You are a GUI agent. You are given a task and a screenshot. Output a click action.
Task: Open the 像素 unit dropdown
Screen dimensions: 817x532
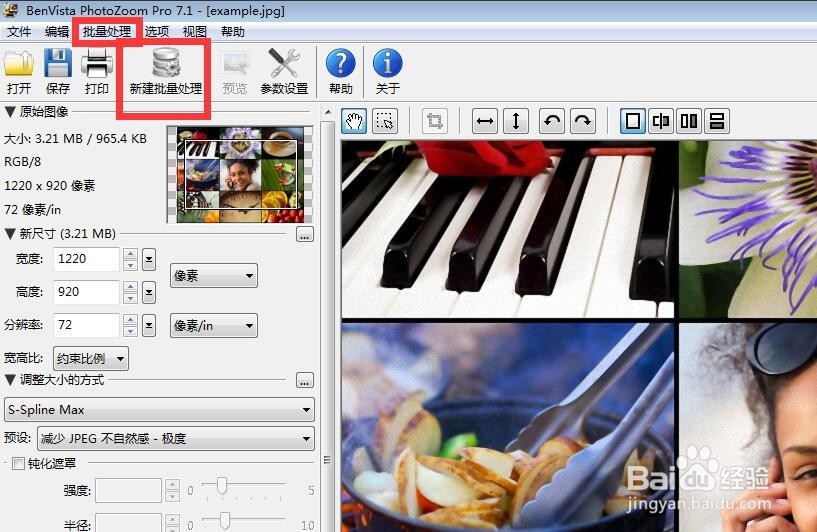(214, 276)
